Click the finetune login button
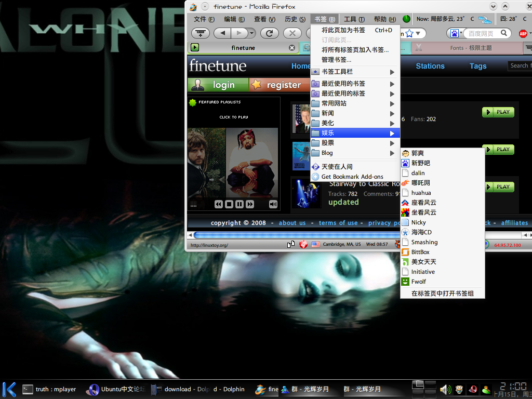 click(218, 85)
